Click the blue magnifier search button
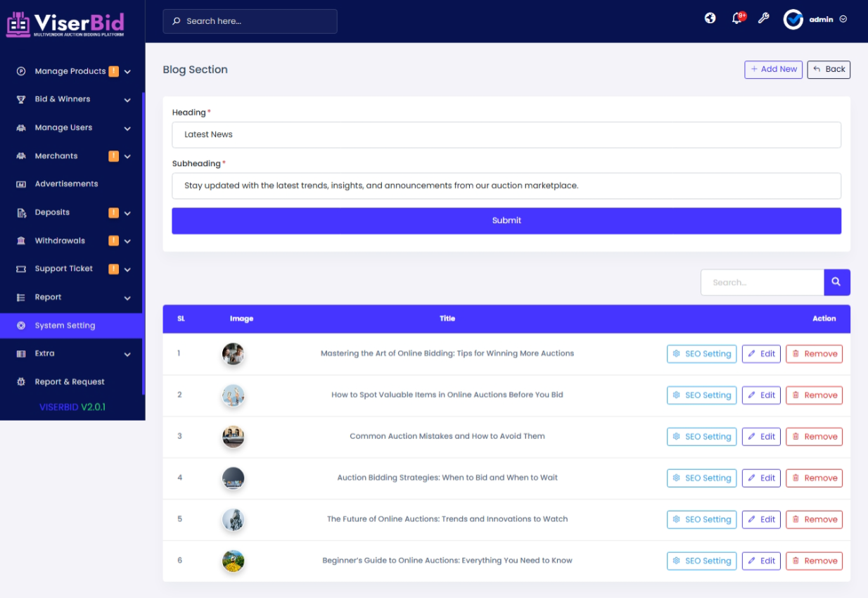This screenshot has height=598, width=868. [836, 282]
